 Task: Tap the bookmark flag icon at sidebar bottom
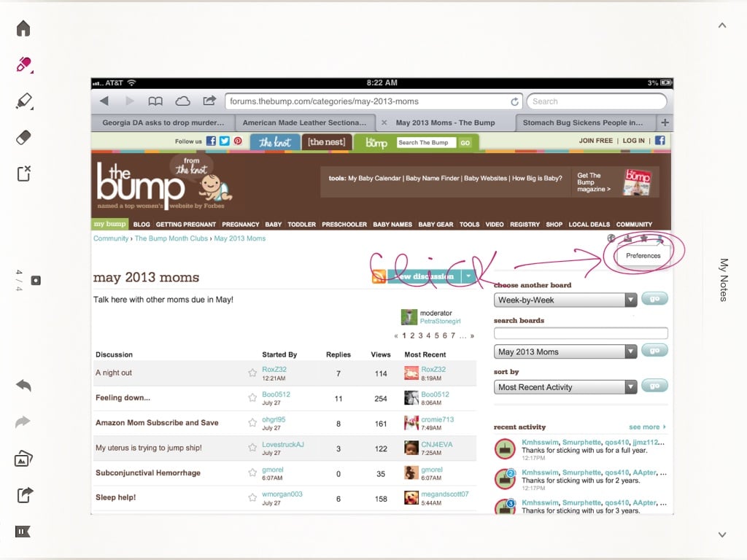23,532
